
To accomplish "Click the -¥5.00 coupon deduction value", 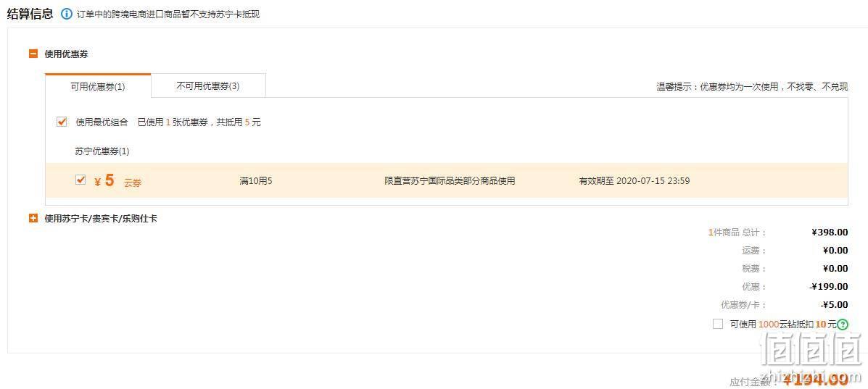I will (834, 305).
